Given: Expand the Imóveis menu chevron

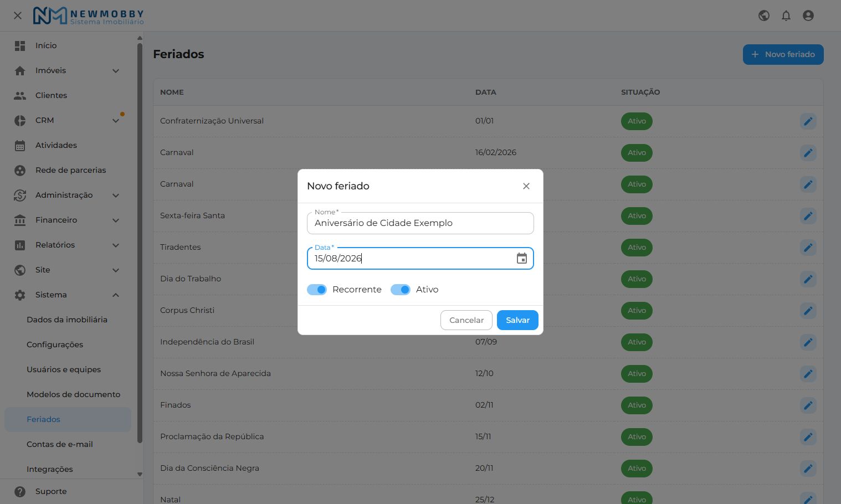Looking at the screenshot, I should [x=116, y=71].
